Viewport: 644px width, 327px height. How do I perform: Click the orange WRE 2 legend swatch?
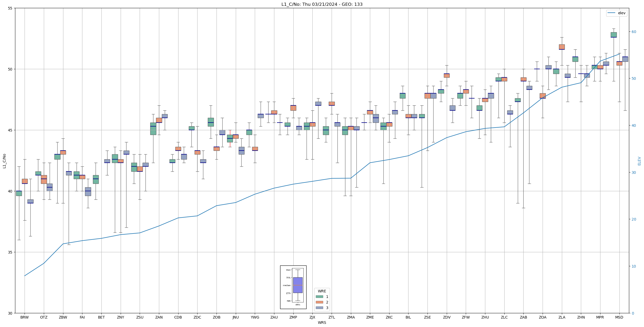[x=319, y=302]
